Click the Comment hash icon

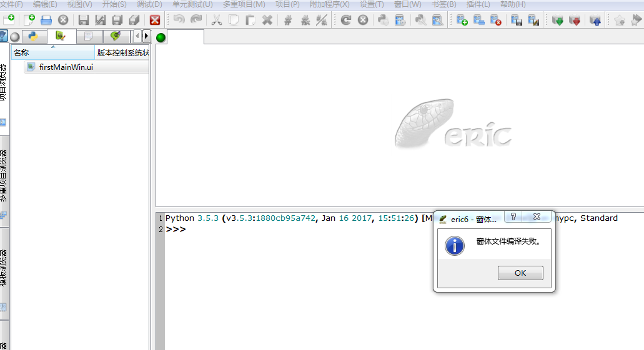click(x=288, y=20)
